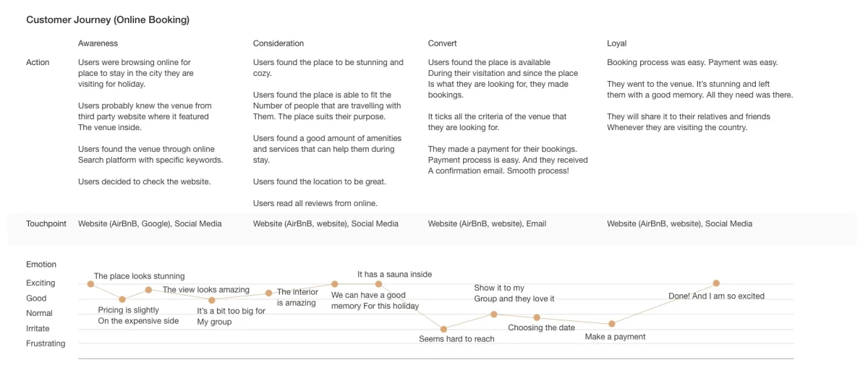Click the 'Choosing the date' data point
Screen dimensions: 868x381
click(537, 317)
